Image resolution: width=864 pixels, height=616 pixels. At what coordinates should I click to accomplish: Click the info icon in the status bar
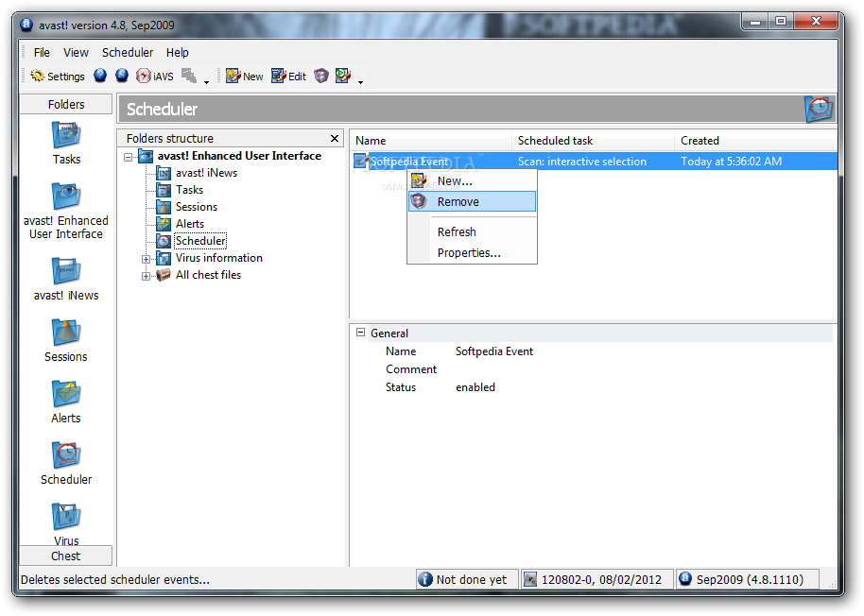coord(424,579)
